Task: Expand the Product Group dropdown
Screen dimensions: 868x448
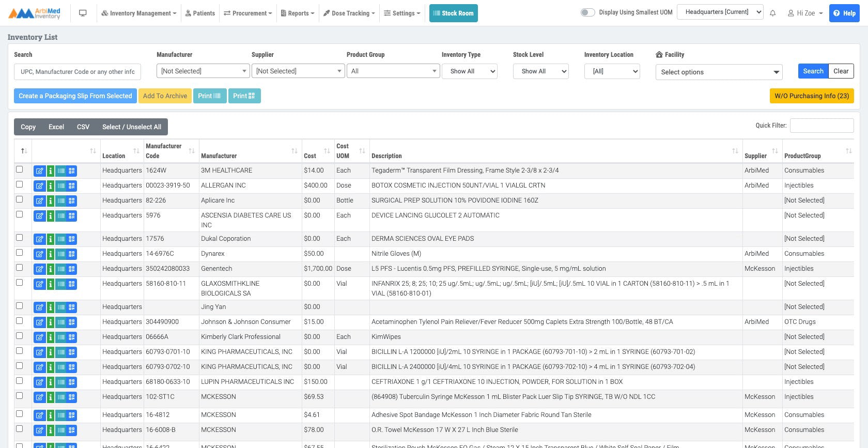Action: pyautogui.click(x=393, y=71)
